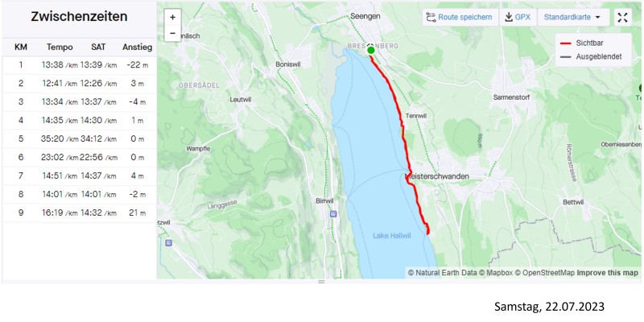
Task: Open the Standardkarte map style dropdown
Action: click(x=573, y=17)
